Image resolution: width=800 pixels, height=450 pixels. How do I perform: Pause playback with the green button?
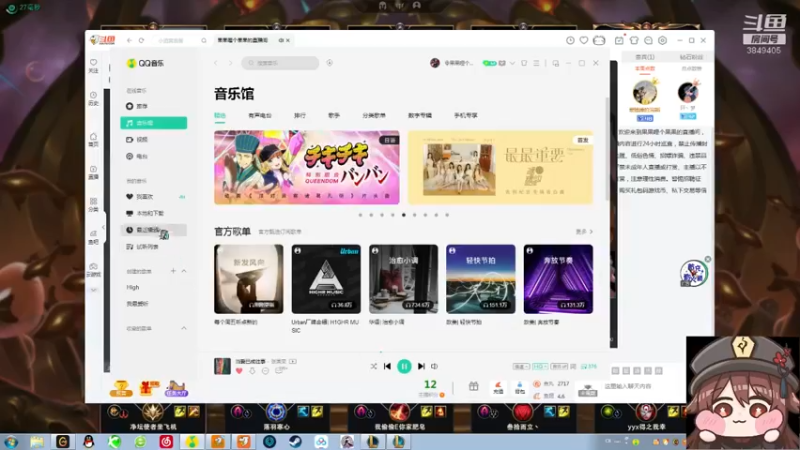point(404,366)
